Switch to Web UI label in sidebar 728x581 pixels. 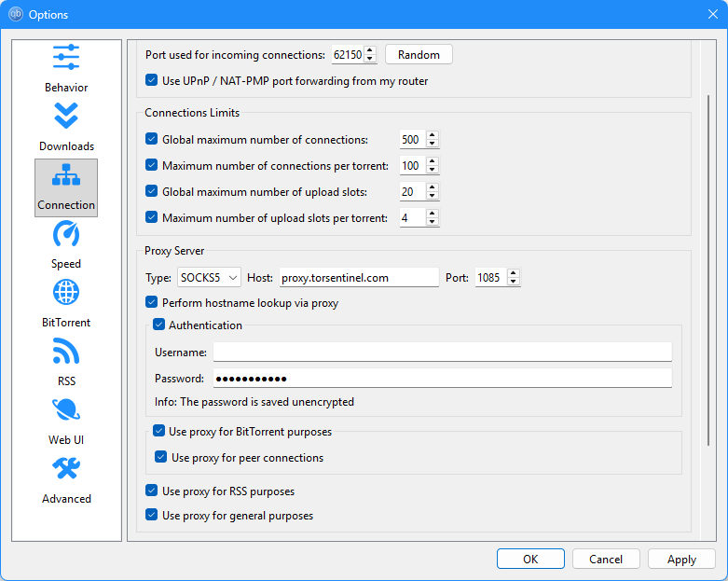pyautogui.click(x=66, y=440)
